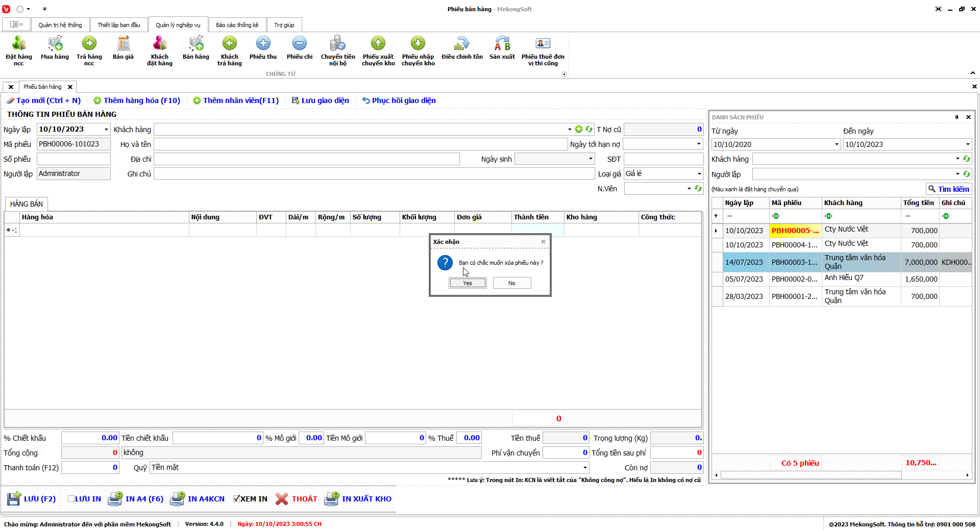Toggle the LƯU IN checkbox
980x530 pixels.
[x=71, y=499]
